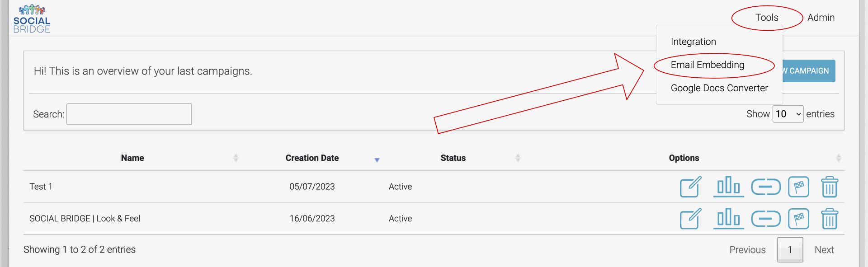Screen dimensions: 868x267
Task: Edit SOCIAL BRIDGE Look & Feel campaign
Action: (691, 219)
